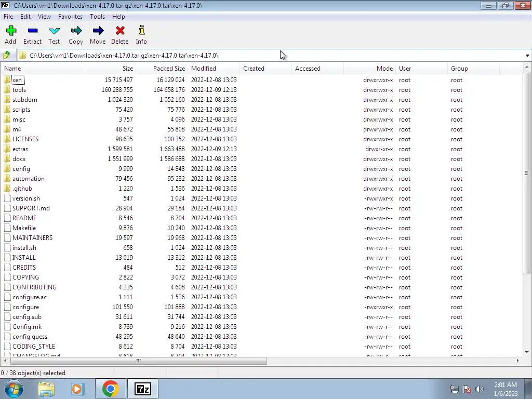Sort by the Created column header

tap(265, 68)
